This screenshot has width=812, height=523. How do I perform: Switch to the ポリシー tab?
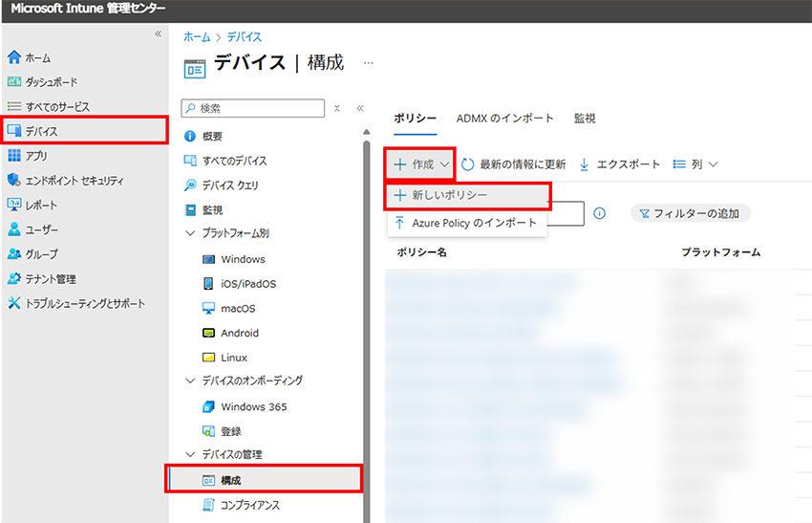pos(415,119)
